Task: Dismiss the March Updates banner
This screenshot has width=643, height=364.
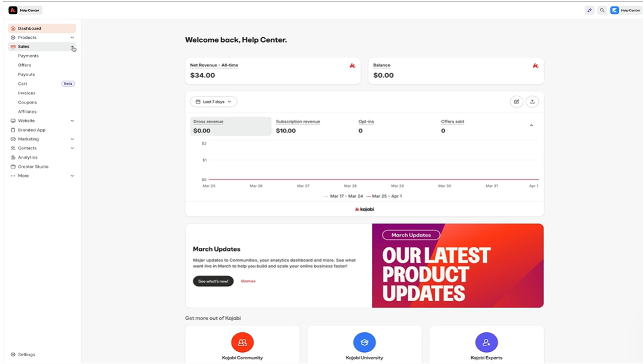Action: point(248,281)
